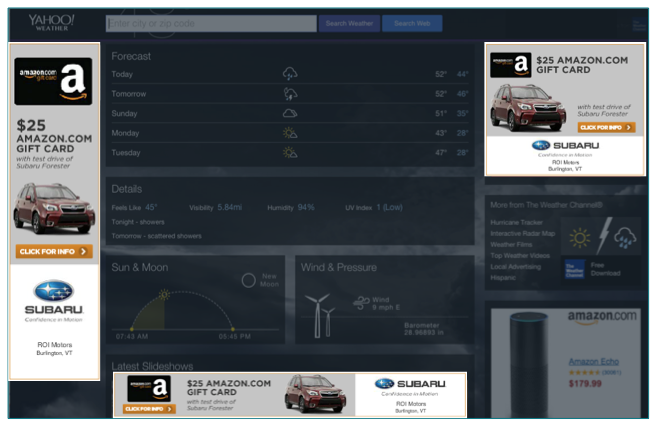Open the Interactive Radar Map link
Image resolution: width=658 pixels, height=426 pixels.
point(522,233)
